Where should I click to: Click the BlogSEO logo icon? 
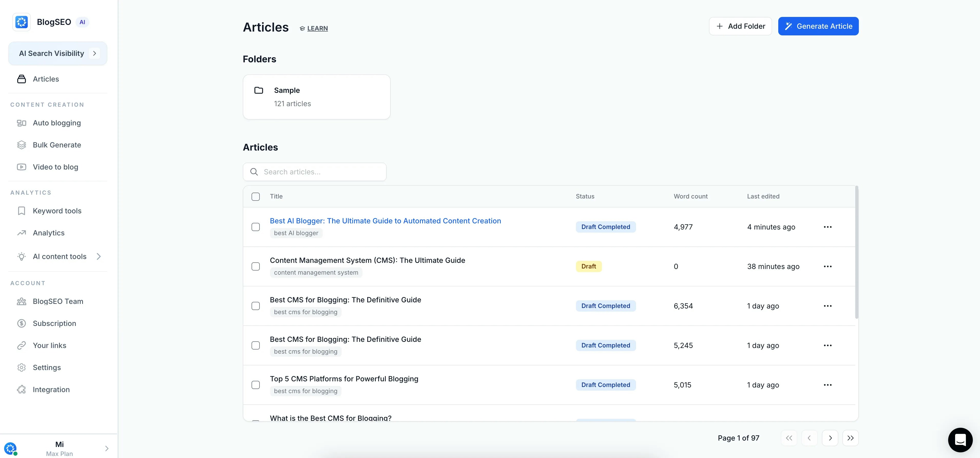[22, 22]
